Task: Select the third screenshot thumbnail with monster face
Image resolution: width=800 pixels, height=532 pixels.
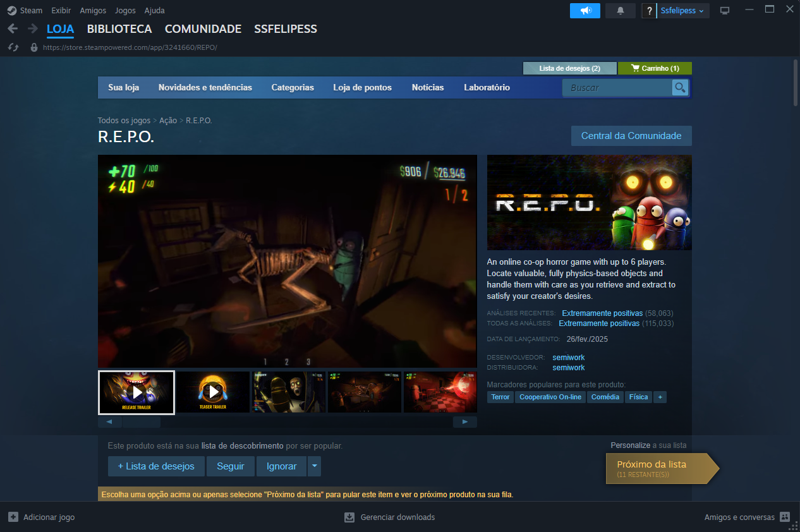Action: coord(289,392)
